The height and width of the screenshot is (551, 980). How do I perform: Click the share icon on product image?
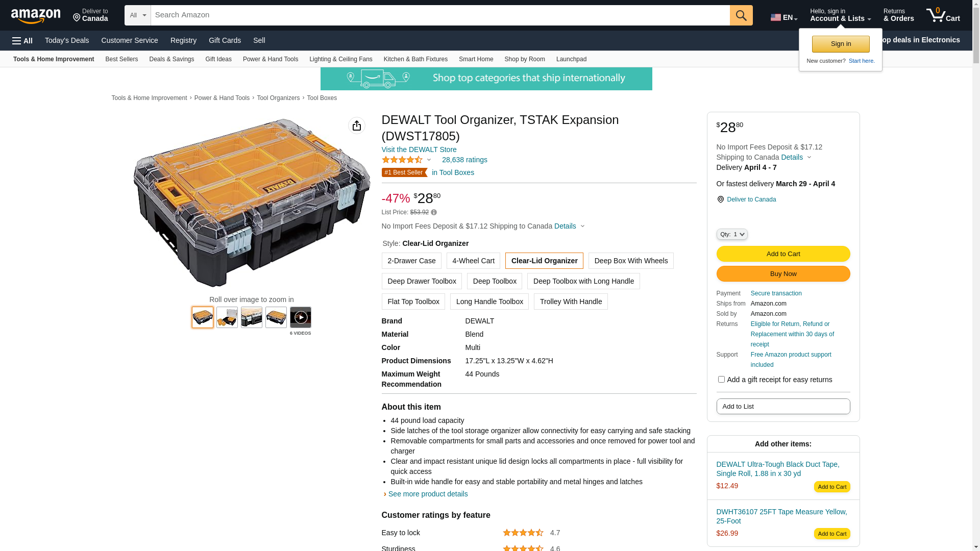tap(357, 126)
